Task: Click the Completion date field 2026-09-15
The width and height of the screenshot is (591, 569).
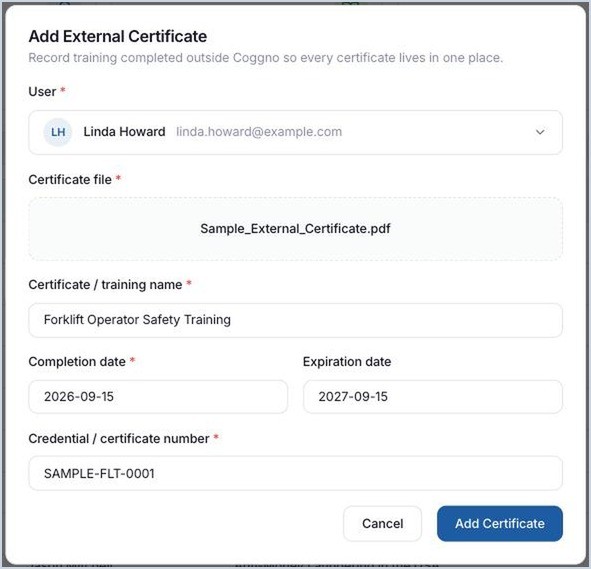Action: [x=158, y=397]
